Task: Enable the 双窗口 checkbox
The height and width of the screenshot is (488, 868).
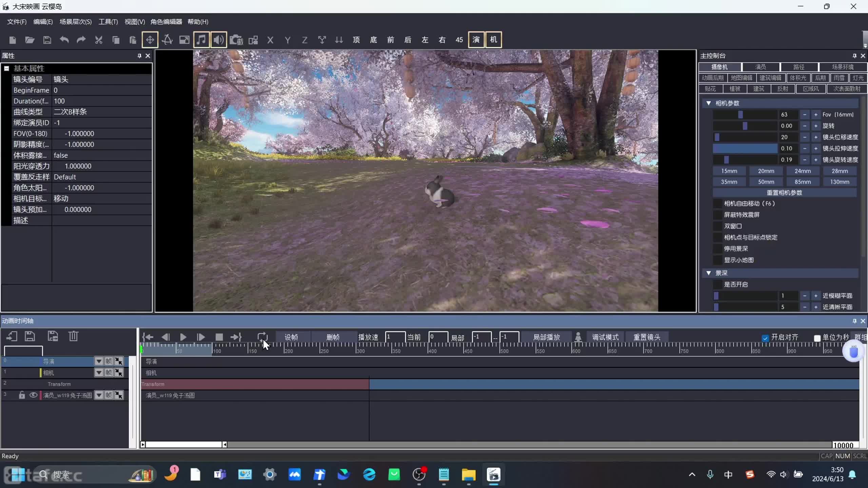Action: coord(717,226)
